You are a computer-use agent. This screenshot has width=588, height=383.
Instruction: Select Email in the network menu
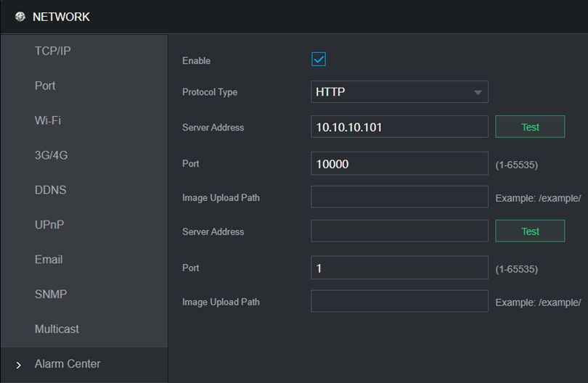tap(49, 260)
